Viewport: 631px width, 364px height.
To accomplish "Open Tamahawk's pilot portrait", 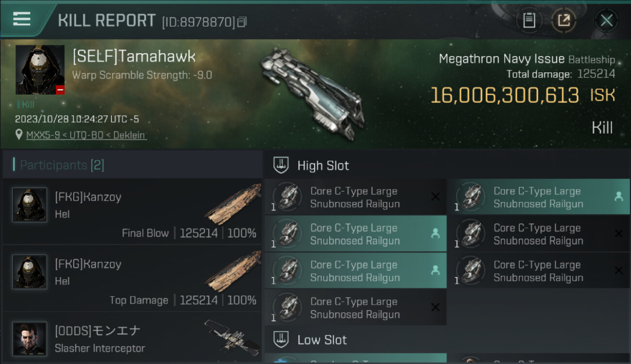I will 40,70.
